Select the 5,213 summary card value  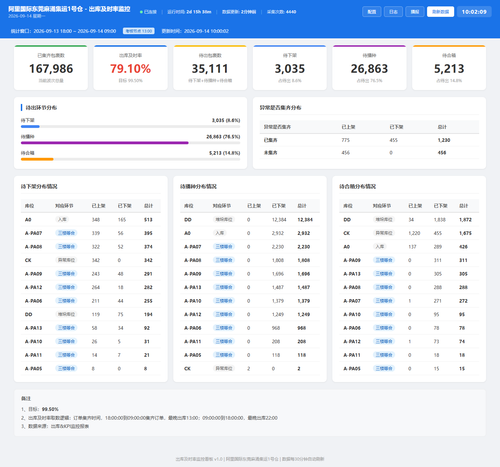pos(449,69)
